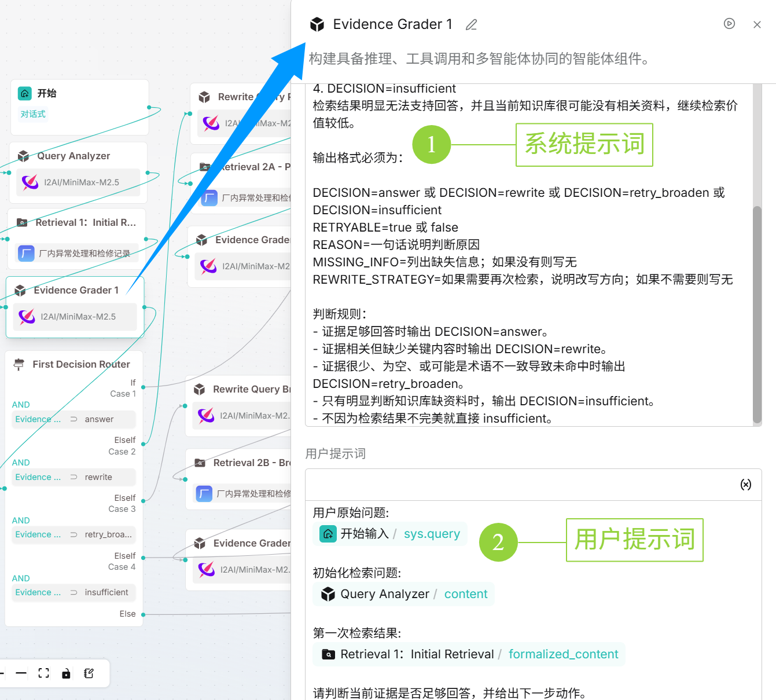This screenshot has width=776, height=700.
Task: Click Case 4 output port of router
Action: 143,558
